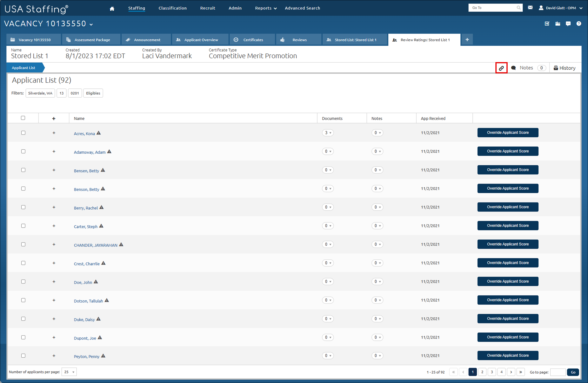Click the Go To search magnifier icon

coord(519,8)
